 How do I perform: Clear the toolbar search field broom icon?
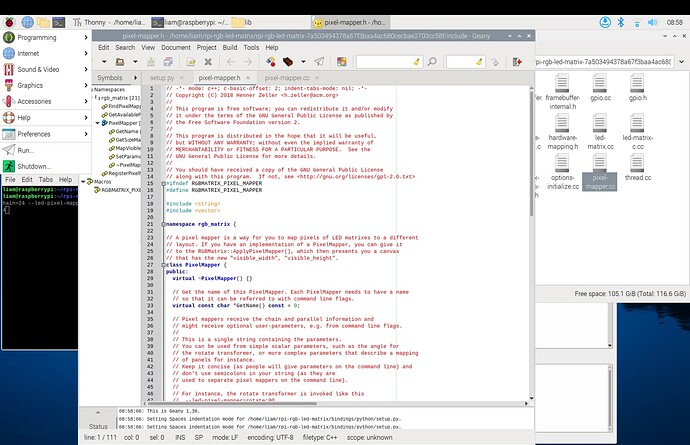(x=416, y=62)
